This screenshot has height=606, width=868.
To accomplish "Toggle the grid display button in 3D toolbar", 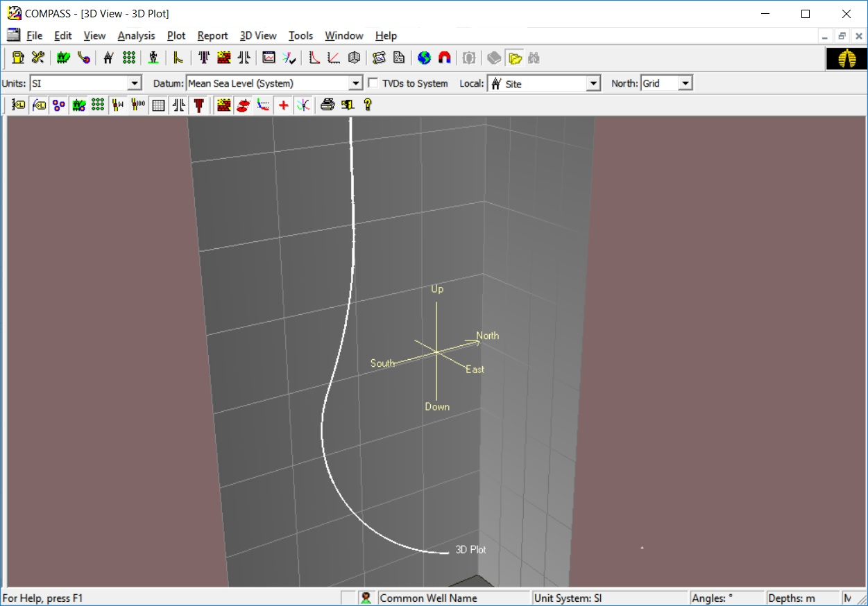I will (x=158, y=105).
